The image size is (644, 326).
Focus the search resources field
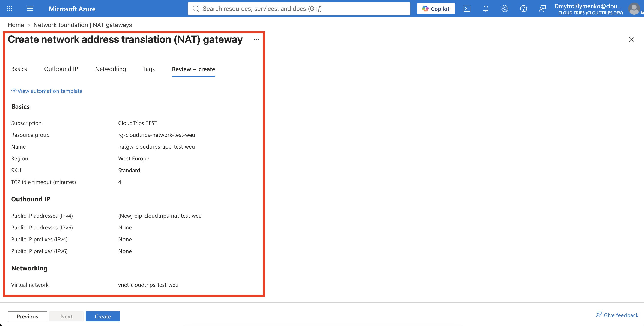(x=299, y=9)
